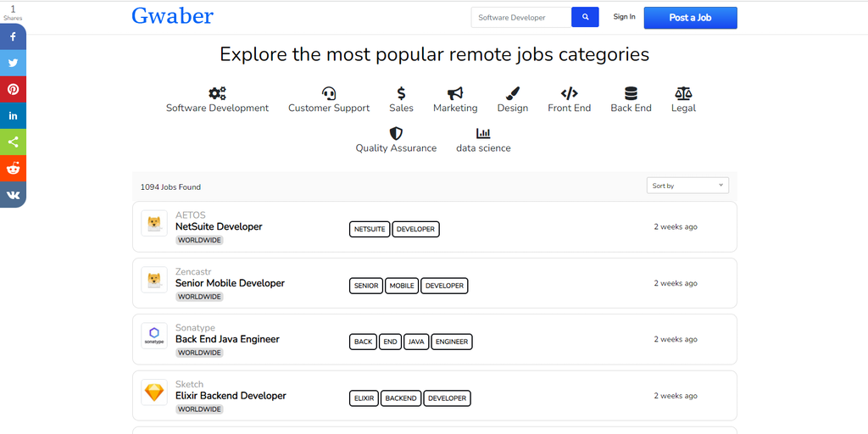
Task: Open the Sales dollar sign category
Action: (401, 93)
